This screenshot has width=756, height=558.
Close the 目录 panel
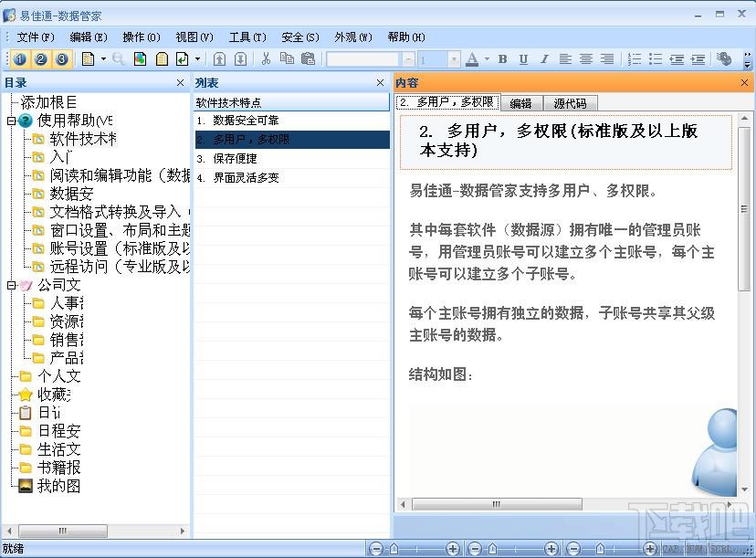(x=180, y=83)
